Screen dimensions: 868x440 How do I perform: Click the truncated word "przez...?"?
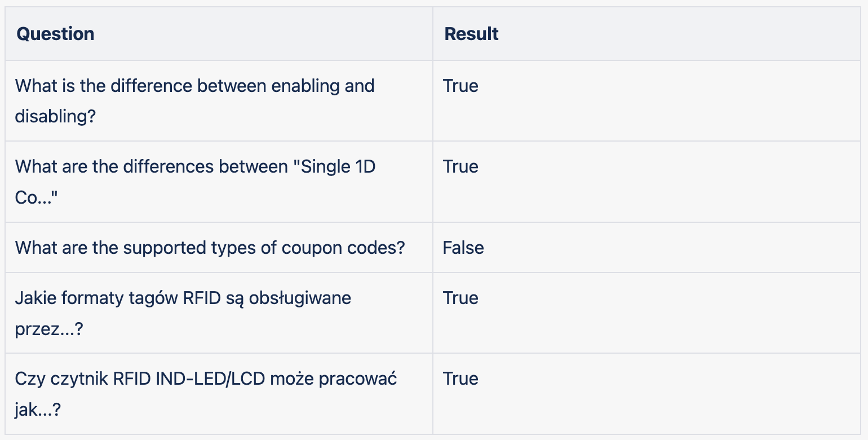49,329
